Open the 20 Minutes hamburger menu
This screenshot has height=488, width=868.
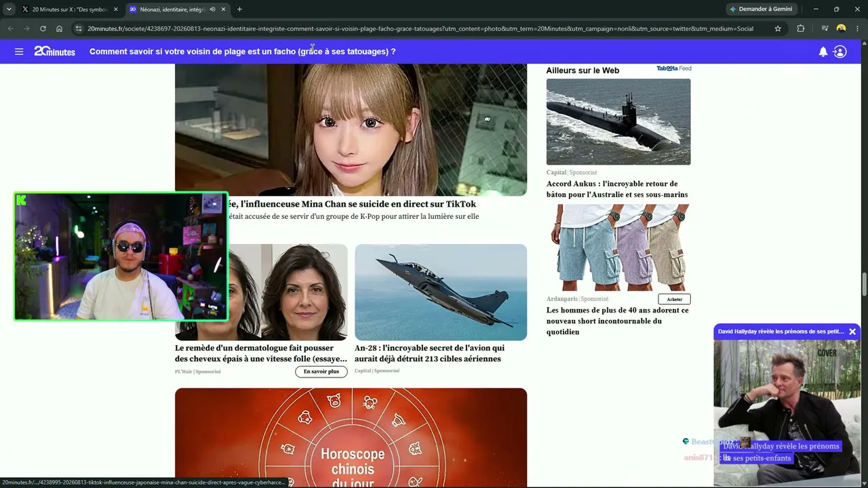click(x=19, y=52)
